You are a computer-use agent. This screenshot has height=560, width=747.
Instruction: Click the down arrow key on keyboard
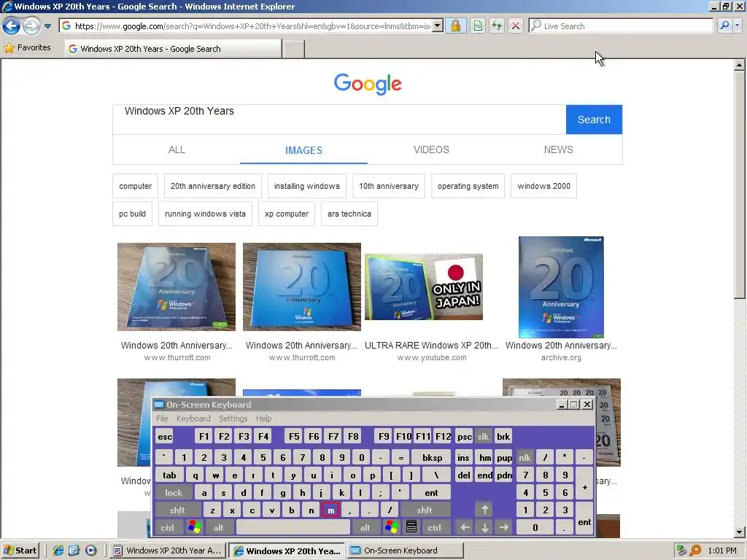pos(484,528)
